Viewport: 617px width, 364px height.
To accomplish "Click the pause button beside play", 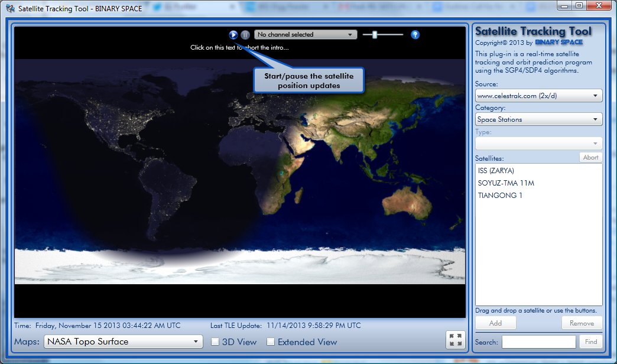I will coord(245,35).
